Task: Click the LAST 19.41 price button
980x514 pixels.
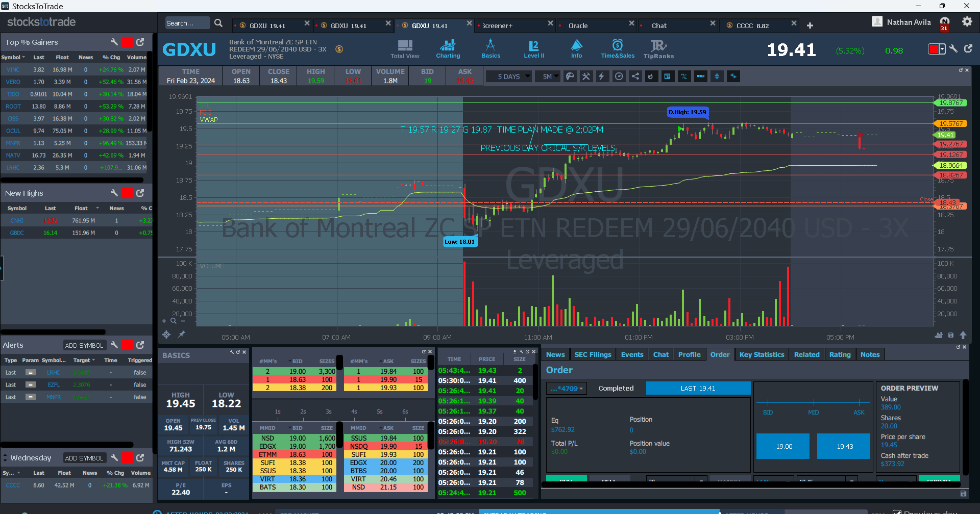Action: 698,388
